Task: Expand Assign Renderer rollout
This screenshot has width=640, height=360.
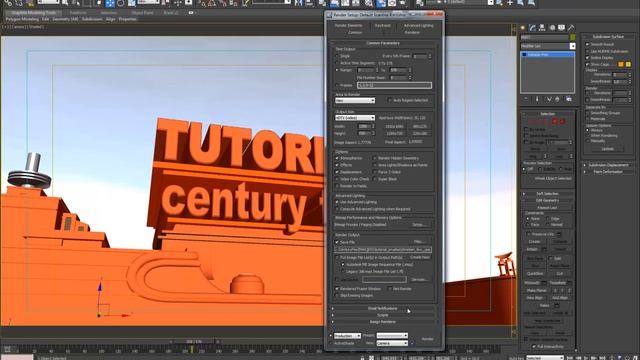Action: [x=383, y=322]
